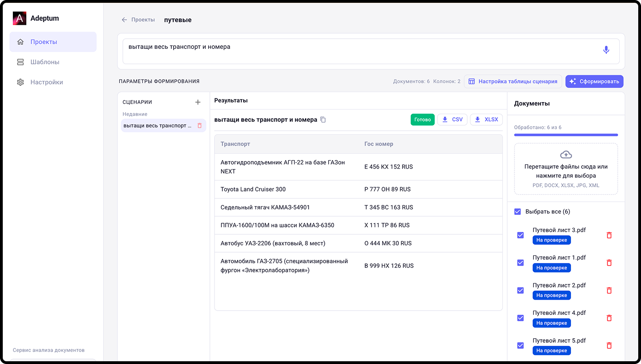The width and height of the screenshot is (641, 364).
Task: Open document Путевой лист 3.pdf
Action: (x=559, y=230)
